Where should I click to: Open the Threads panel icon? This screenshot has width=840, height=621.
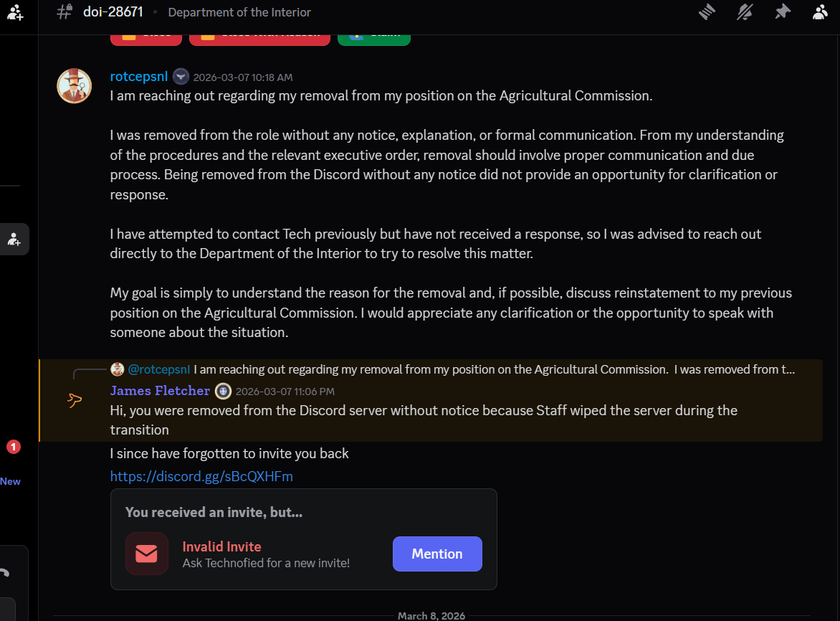coord(708,11)
